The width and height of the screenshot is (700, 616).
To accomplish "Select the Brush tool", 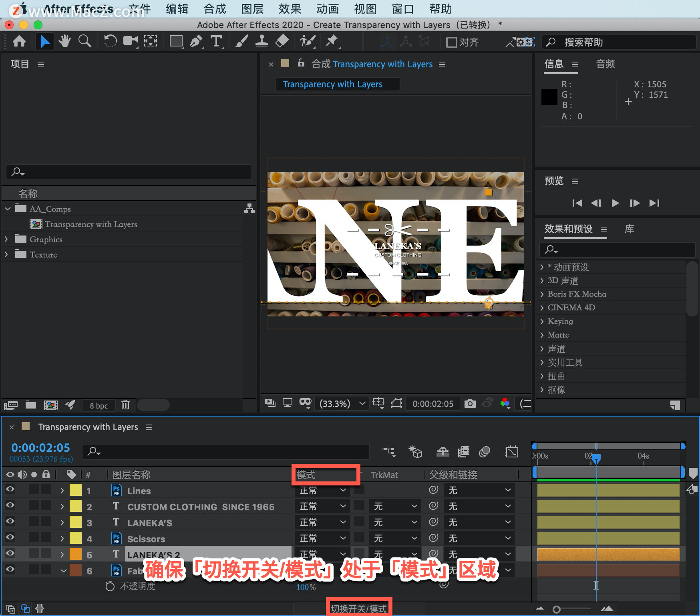I will [241, 41].
